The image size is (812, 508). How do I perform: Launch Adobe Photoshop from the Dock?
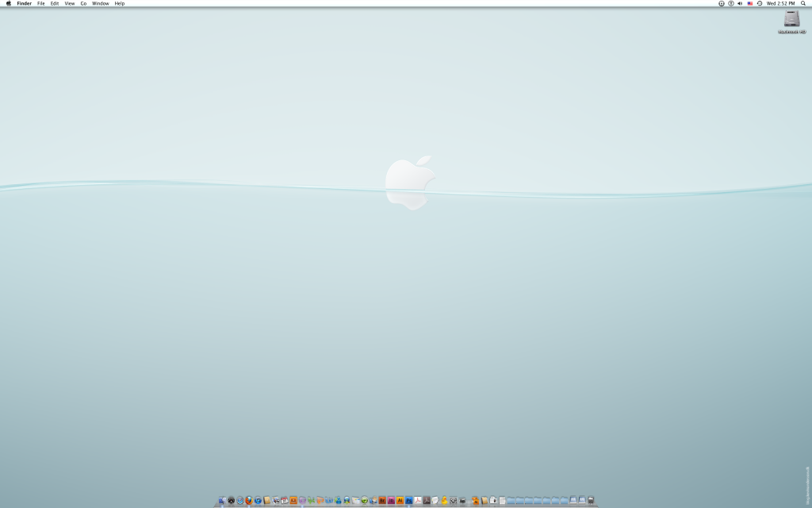[x=409, y=501]
